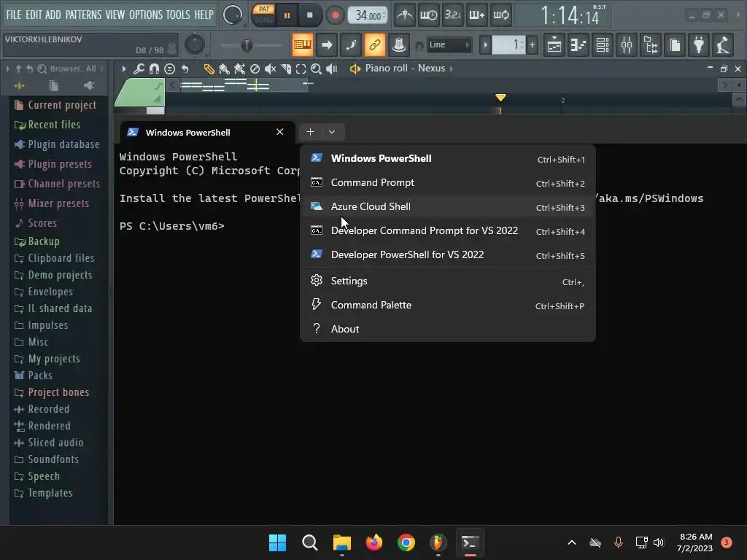Click the tempo tapper icon
The height and width of the screenshot is (560, 747).
[723, 45]
